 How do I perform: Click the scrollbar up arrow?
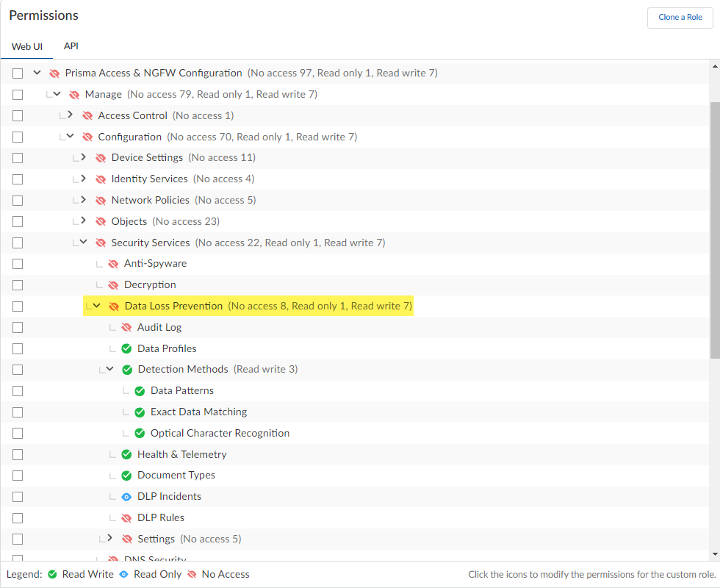point(715,66)
